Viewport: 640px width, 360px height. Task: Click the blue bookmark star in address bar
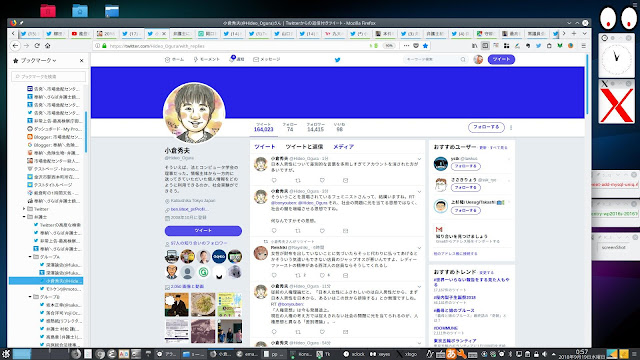point(425,46)
